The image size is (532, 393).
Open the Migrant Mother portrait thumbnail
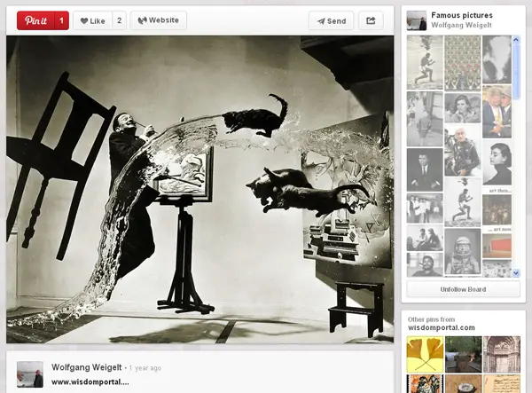pyautogui.click(x=463, y=108)
